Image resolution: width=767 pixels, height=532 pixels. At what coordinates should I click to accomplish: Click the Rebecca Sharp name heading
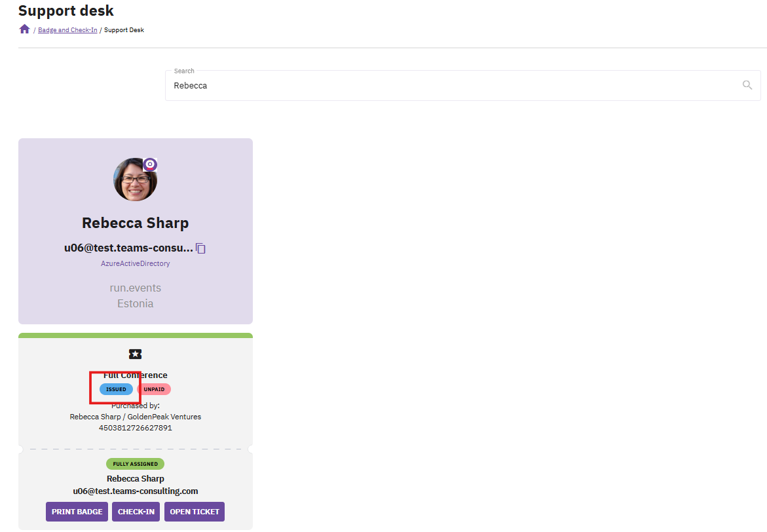(x=135, y=223)
